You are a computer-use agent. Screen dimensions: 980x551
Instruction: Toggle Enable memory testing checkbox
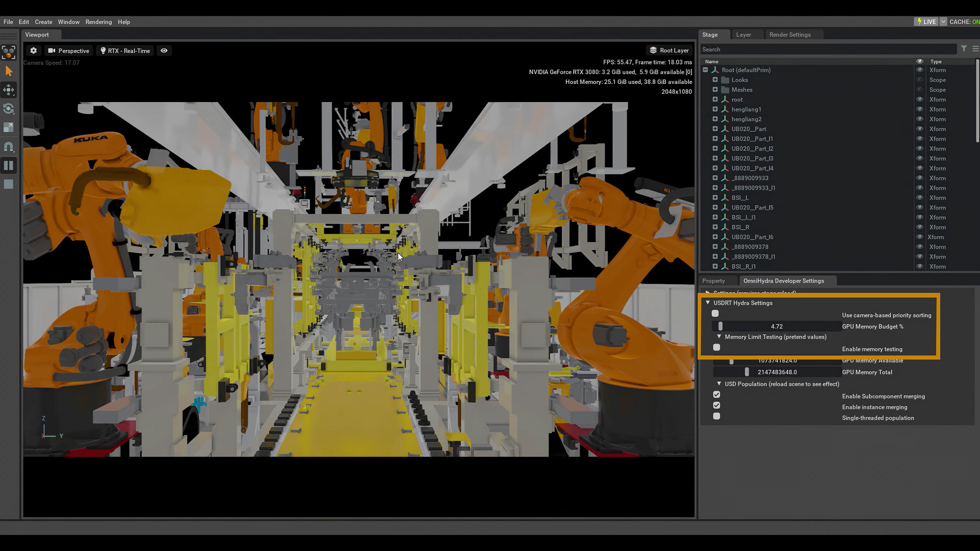click(717, 348)
